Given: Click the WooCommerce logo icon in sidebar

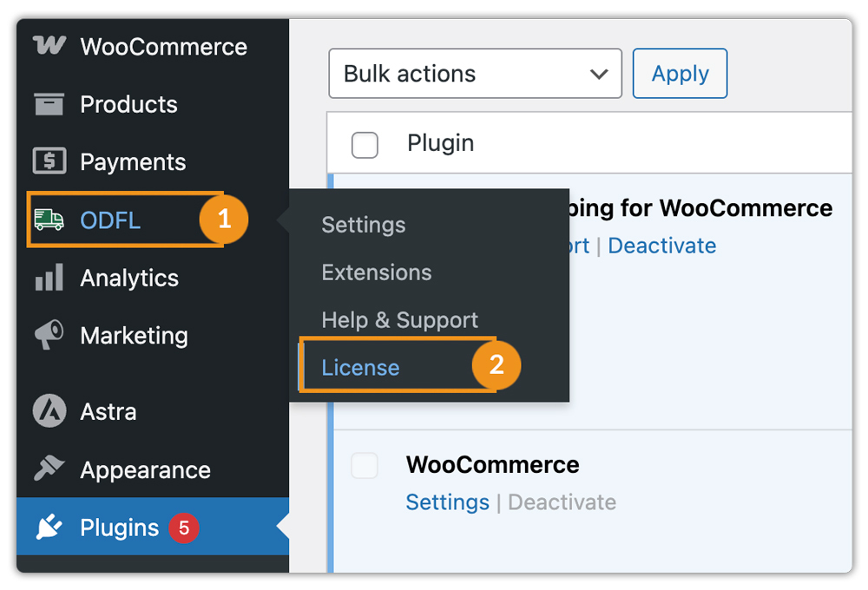Looking at the screenshot, I should pyautogui.click(x=49, y=47).
